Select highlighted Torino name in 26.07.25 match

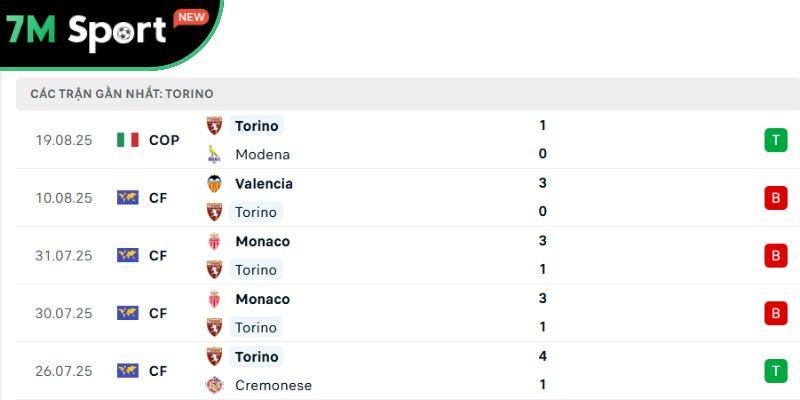tap(256, 357)
